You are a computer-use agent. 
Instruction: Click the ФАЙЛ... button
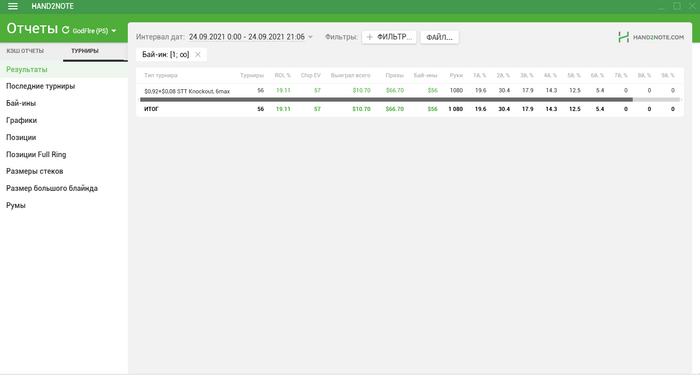439,37
